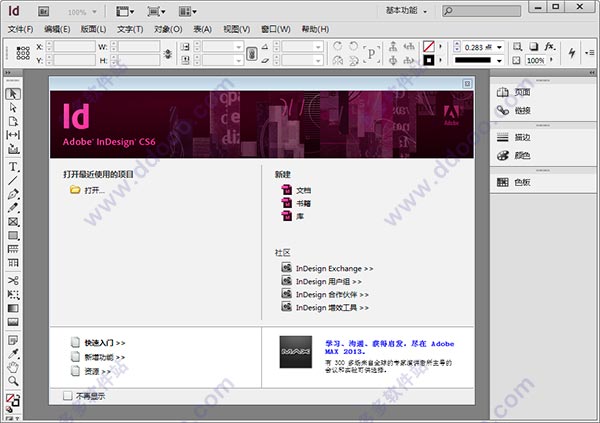Viewport: 600px width, 423px height.
Task: Select the Gradient Swatch tool
Action: point(13,308)
